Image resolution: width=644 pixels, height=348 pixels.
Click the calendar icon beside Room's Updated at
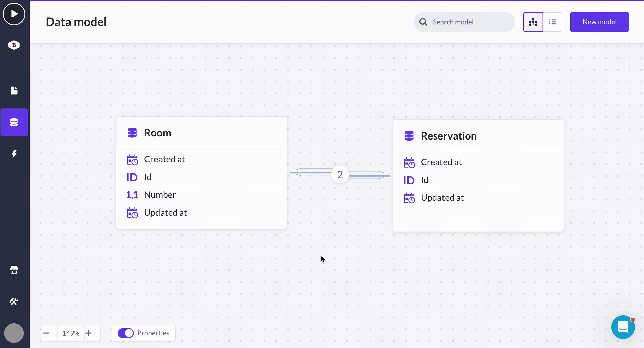pyautogui.click(x=132, y=213)
